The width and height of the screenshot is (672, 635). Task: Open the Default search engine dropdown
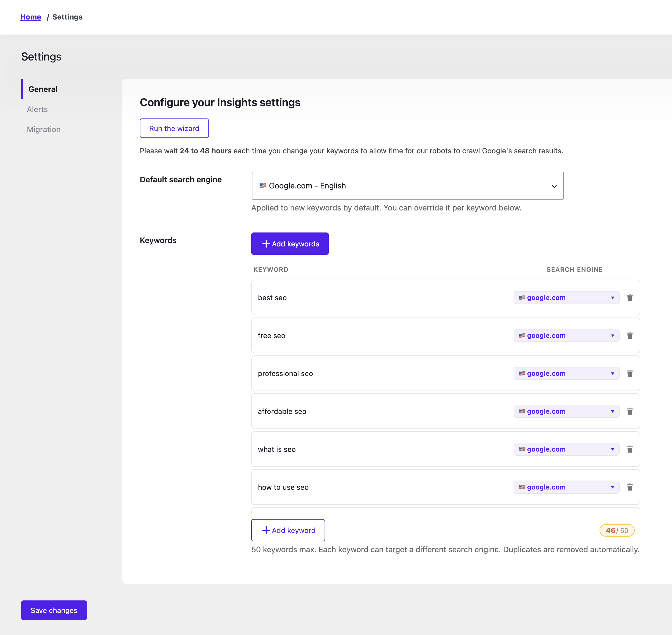[407, 186]
